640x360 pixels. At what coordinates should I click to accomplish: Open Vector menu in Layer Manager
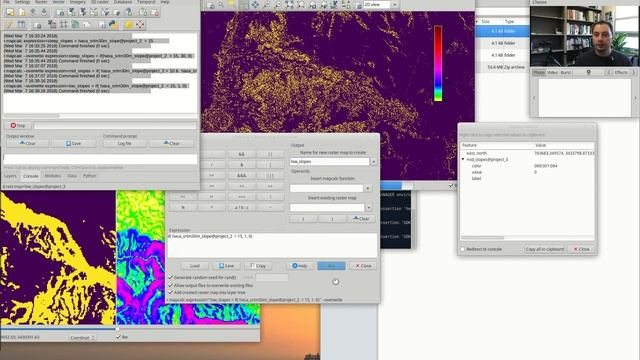pos(58,2)
